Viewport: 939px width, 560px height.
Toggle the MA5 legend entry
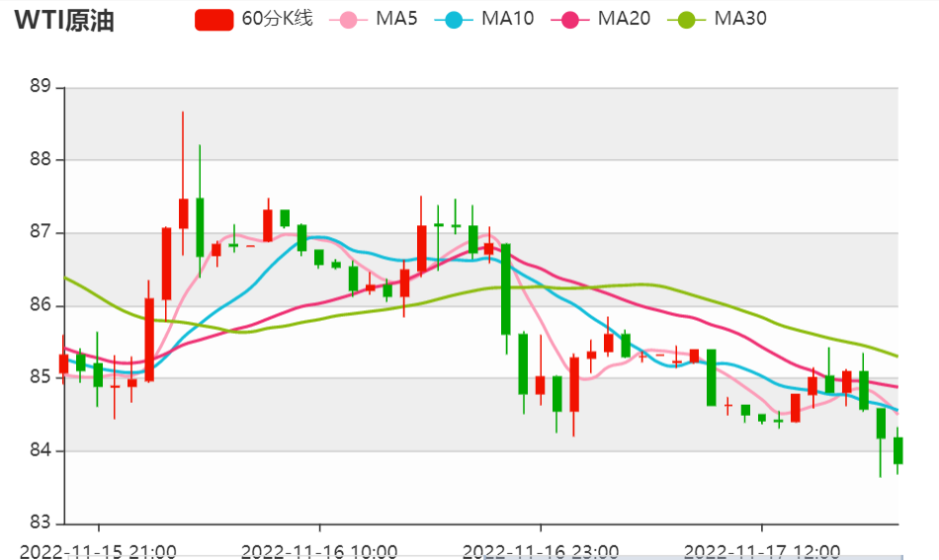click(373, 19)
